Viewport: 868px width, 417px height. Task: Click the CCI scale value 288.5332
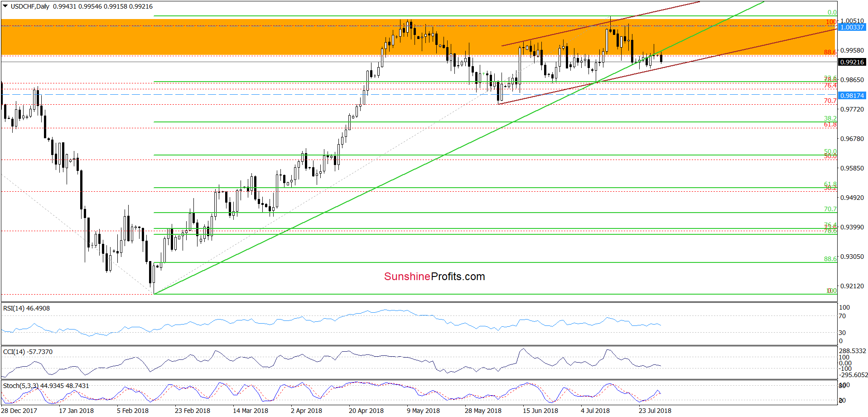853,351
